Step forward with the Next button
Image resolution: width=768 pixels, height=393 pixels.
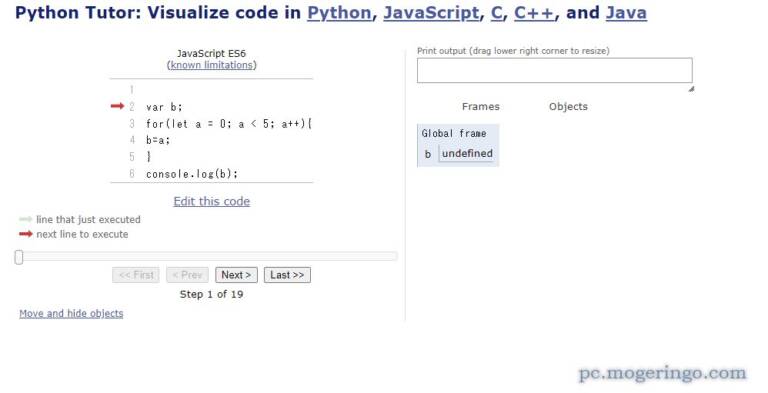pyautogui.click(x=236, y=275)
